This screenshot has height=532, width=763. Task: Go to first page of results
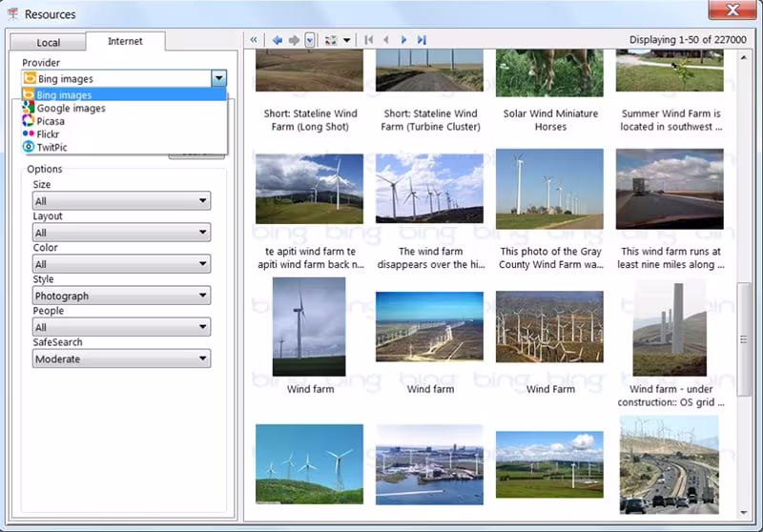coord(368,40)
